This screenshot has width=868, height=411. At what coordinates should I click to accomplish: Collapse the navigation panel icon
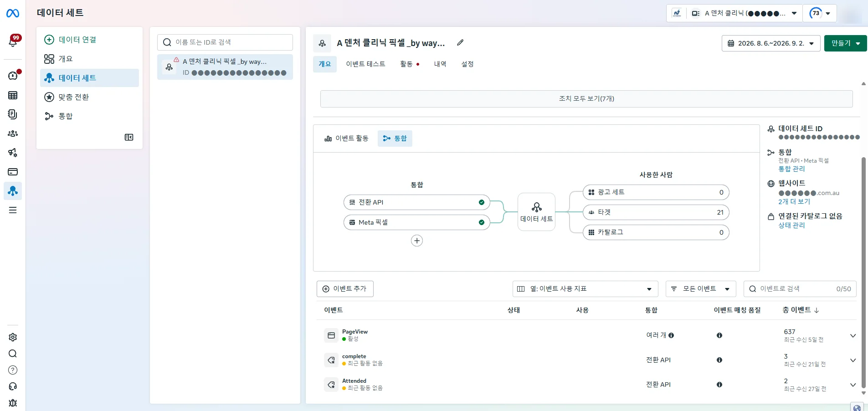(129, 137)
